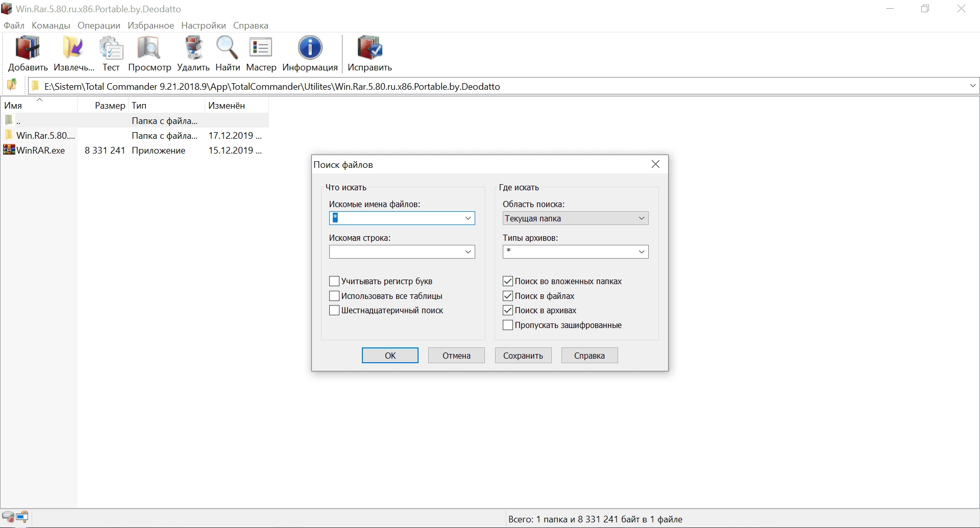Open Область поиска combo box
This screenshot has width=980, height=528.
pos(575,218)
